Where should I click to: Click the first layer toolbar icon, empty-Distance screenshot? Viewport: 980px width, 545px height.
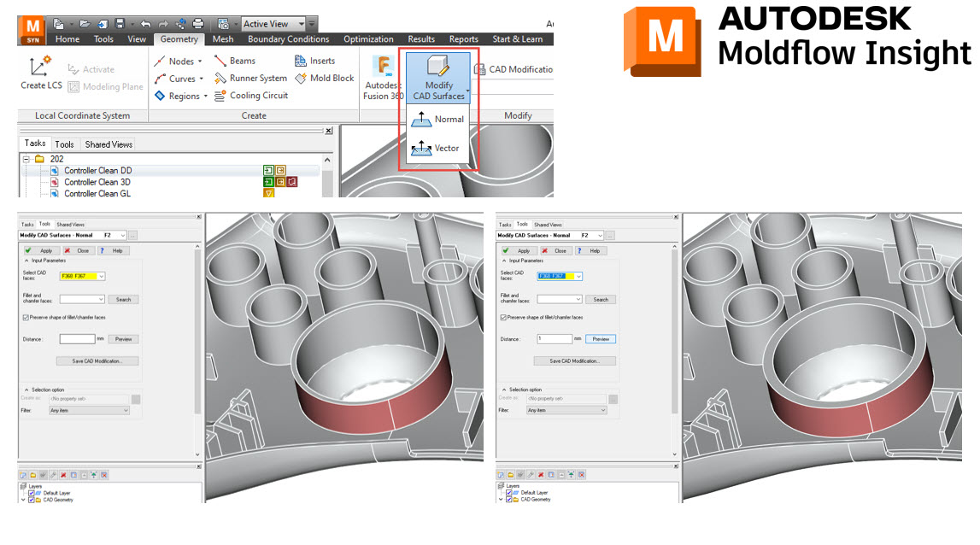click(23, 475)
